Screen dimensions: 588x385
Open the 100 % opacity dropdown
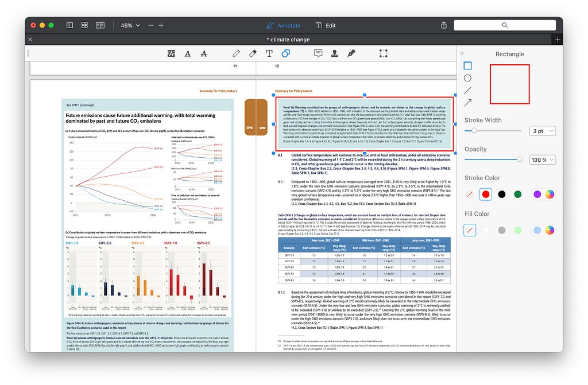(543, 160)
